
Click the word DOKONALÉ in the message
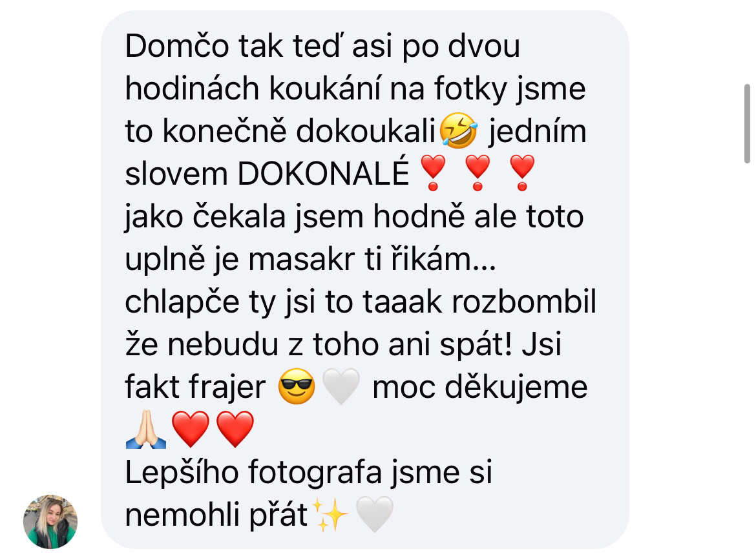tap(323, 173)
